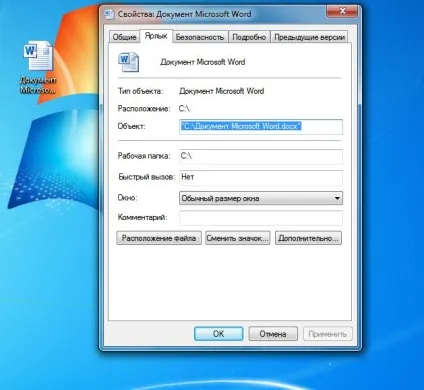Click the greyed Применить button
This screenshot has height=390, width=424.
(x=328, y=334)
